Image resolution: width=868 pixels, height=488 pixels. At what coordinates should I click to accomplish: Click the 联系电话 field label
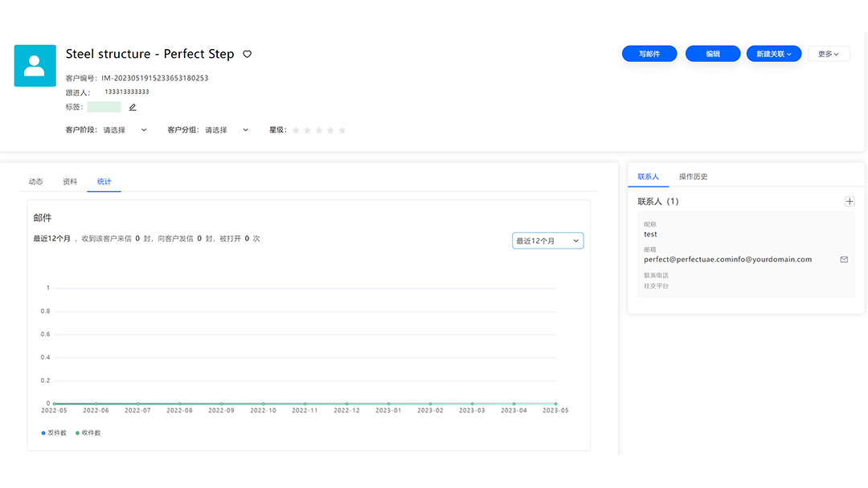coord(656,275)
